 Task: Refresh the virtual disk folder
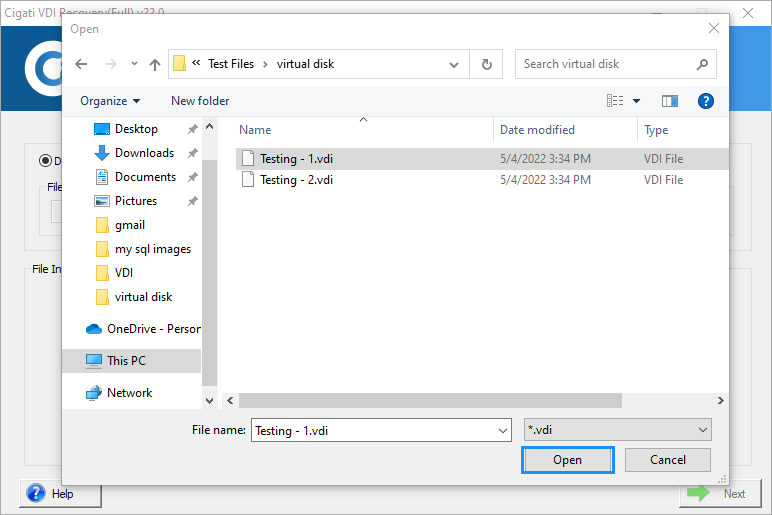[486, 64]
